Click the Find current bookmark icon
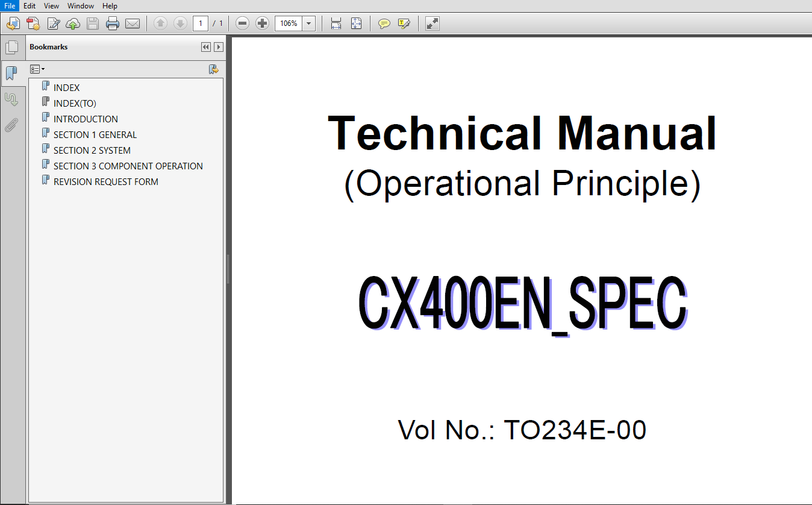The image size is (812, 505). (213, 69)
